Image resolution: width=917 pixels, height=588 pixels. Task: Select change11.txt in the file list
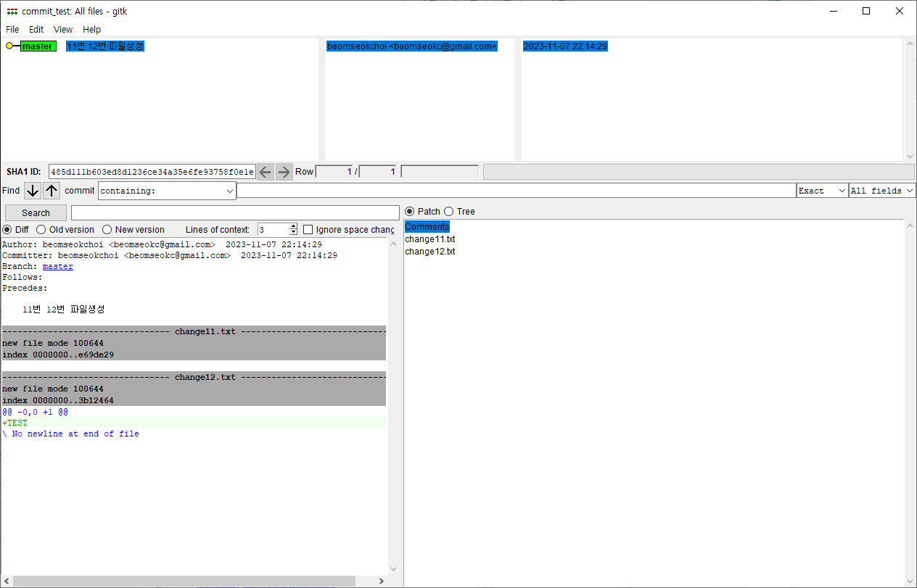click(x=429, y=239)
